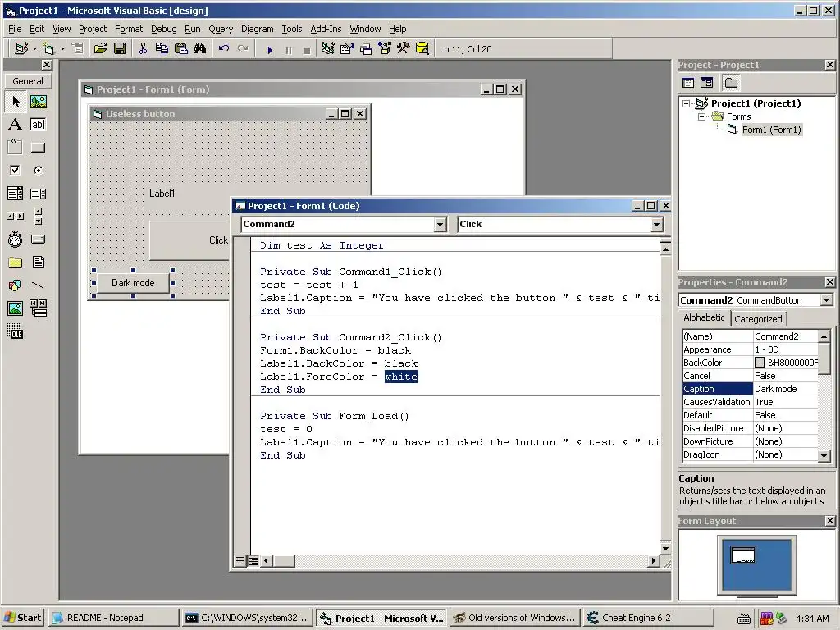Close the Toolbox panel
The height and width of the screenshot is (630, 840).
pos(47,65)
